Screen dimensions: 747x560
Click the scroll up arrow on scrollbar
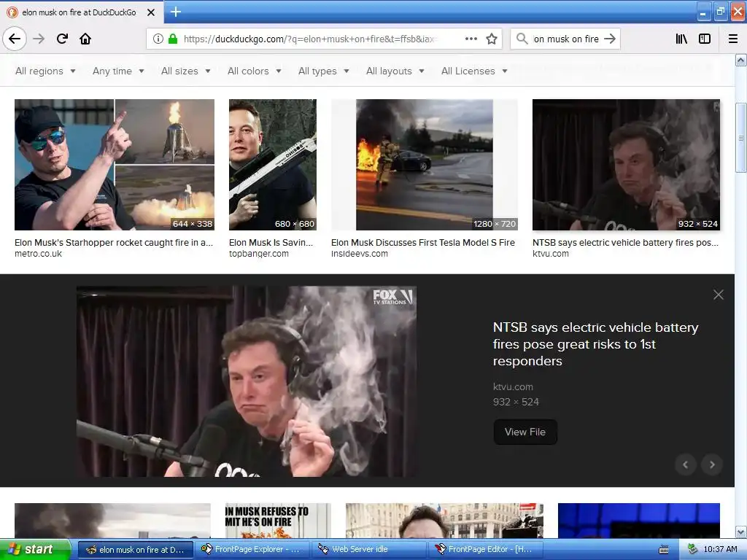click(x=740, y=60)
